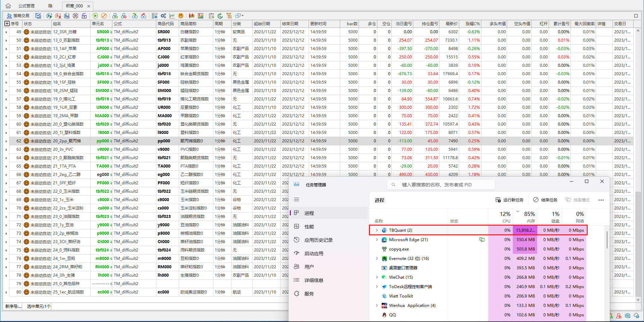Expand the TBQuant (2) process group

pyautogui.click(x=377, y=230)
